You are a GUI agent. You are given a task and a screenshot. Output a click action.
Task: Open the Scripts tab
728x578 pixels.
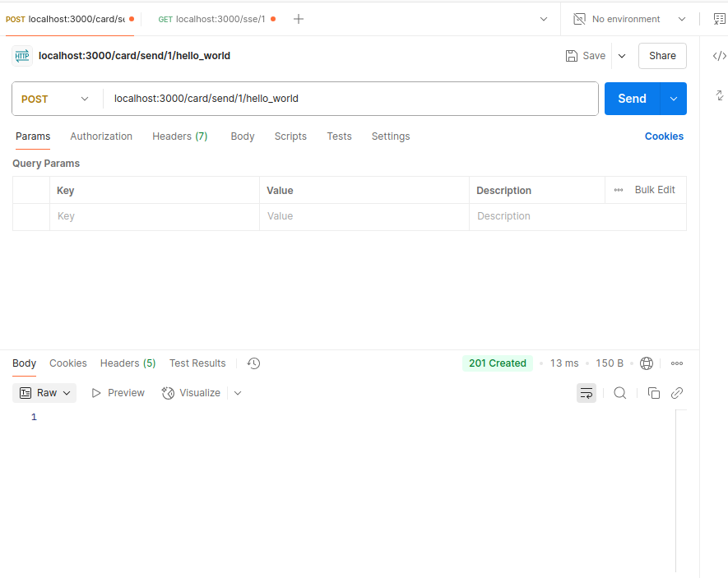click(290, 136)
